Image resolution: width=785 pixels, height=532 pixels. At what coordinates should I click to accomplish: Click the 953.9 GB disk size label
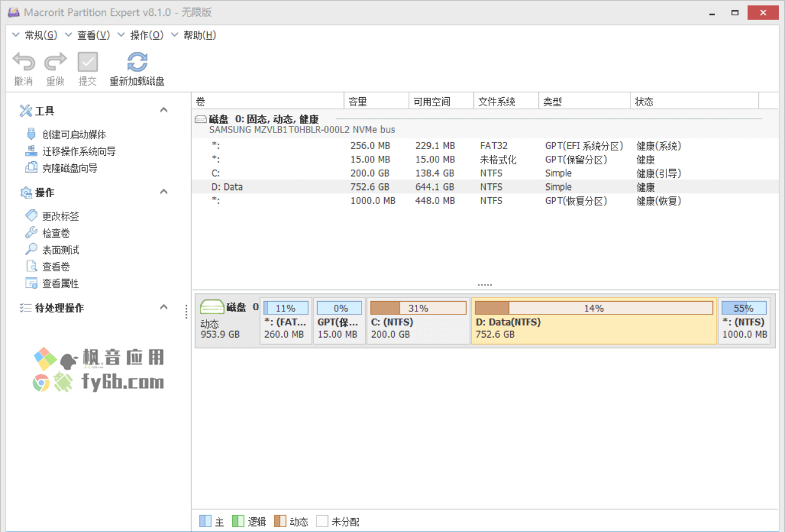click(220, 335)
